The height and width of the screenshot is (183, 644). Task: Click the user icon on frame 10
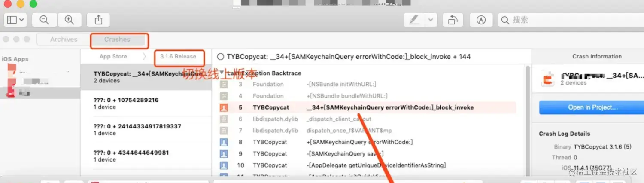[223, 165]
